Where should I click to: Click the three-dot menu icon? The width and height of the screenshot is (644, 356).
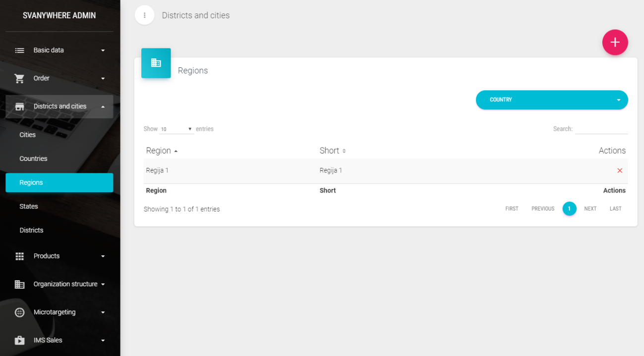145,15
